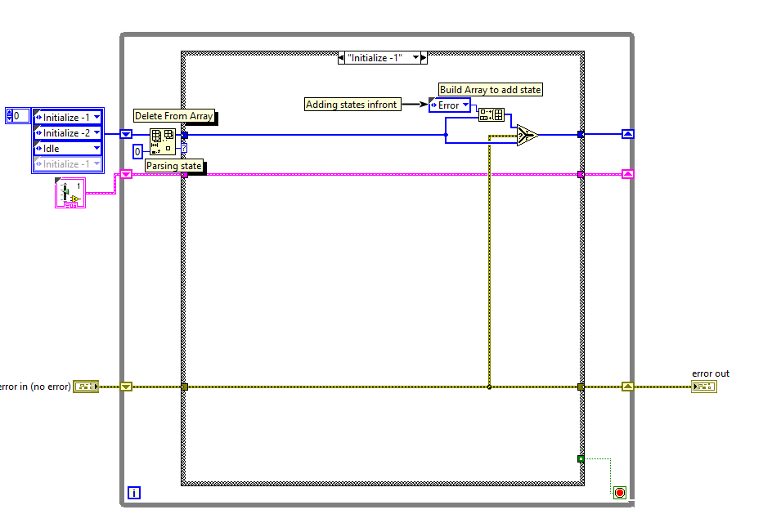The height and width of the screenshot is (532, 772).
Task: Click the Parsing state label
Action: coord(173,166)
